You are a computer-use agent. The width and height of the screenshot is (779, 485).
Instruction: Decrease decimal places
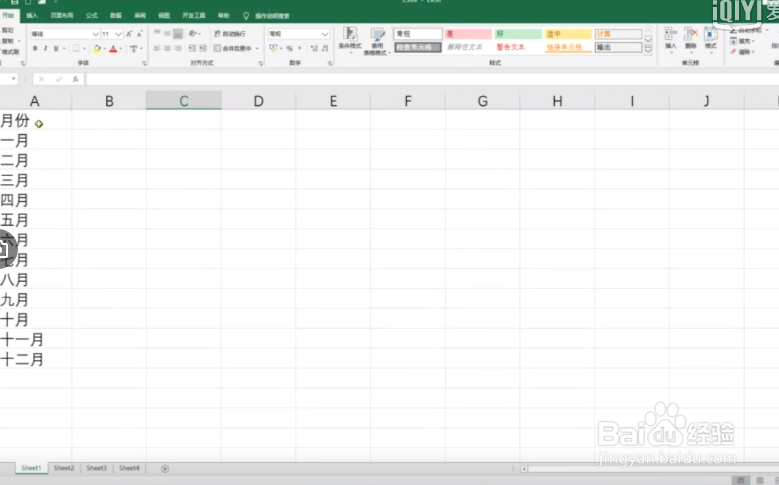(324, 48)
